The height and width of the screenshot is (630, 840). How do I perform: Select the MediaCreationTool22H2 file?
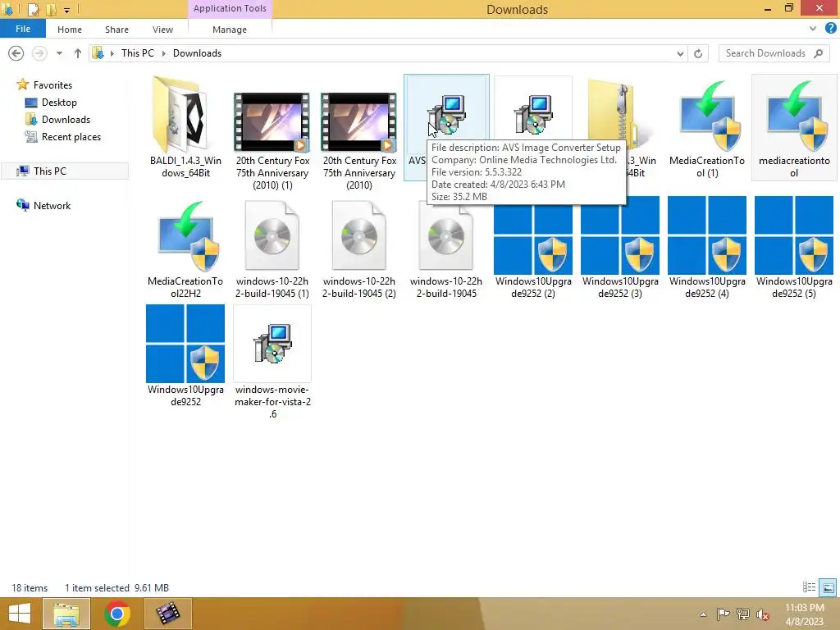click(185, 248)
